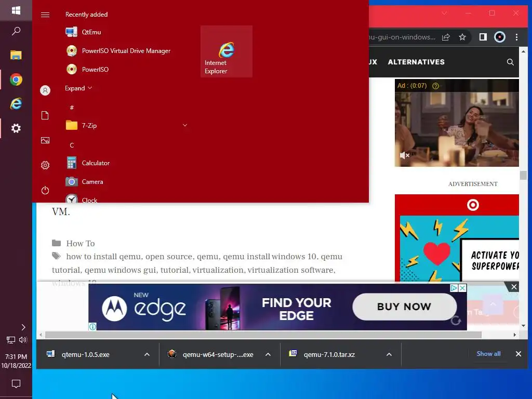Screen dimensions: 532x399
Task: Open the volume icon in system tray
Action: (x=23, y=340)
